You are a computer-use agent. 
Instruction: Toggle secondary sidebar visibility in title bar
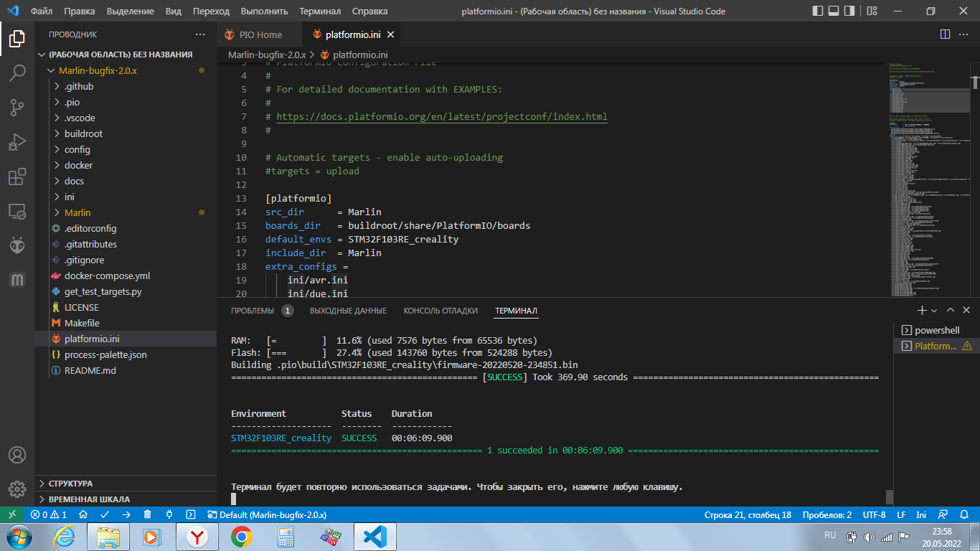pyautogui.click(x=849, y=11)
